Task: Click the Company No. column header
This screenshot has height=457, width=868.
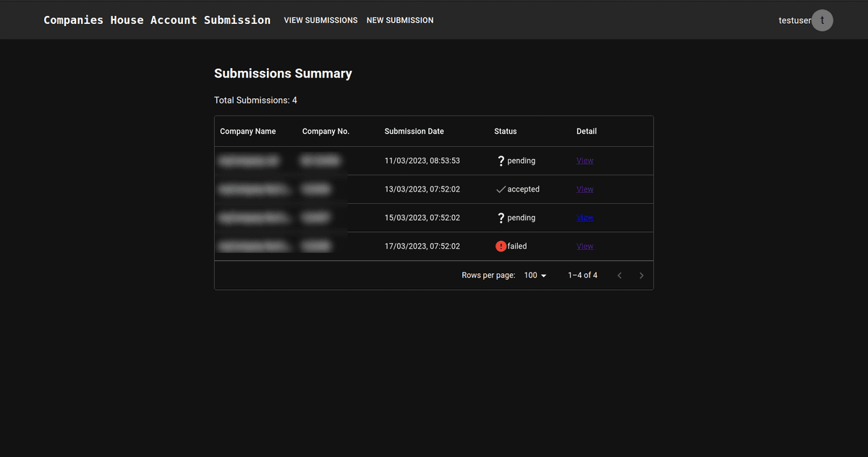Action: pos(325,132)
